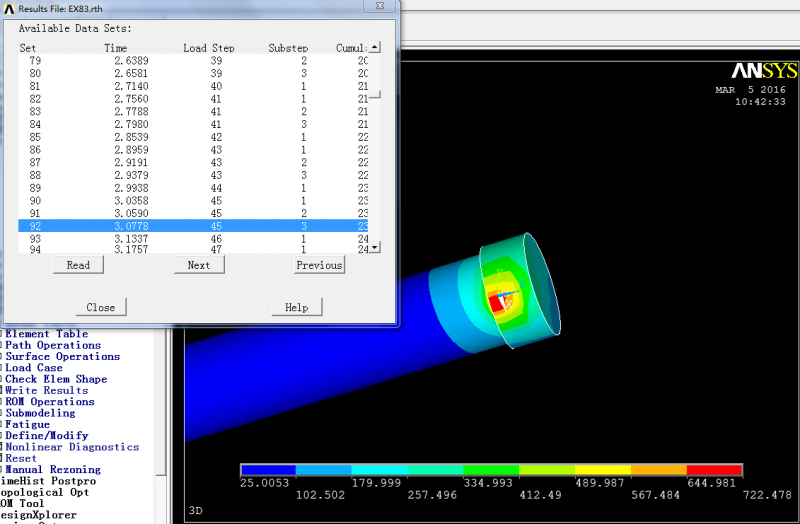Viewport: 800px width, 524px height.
Task: Expand ROM Operations menu item
Action: click(49, 402)
